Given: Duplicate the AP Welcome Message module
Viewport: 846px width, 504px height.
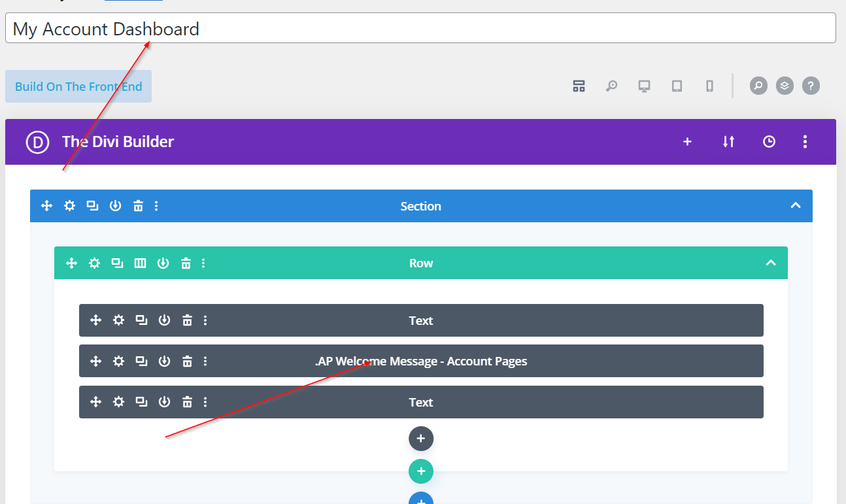Looking at the screenshot, I should tap(141, 361).
